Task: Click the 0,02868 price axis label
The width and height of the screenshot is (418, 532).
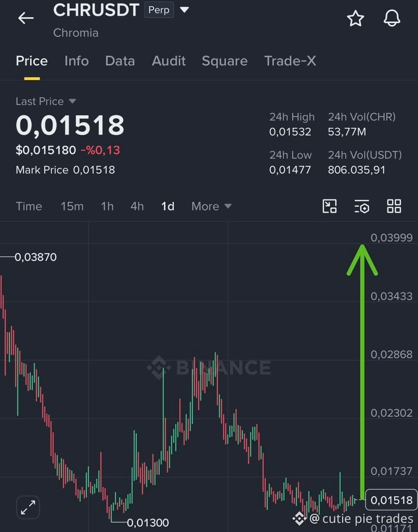Action: click(391, 354)
